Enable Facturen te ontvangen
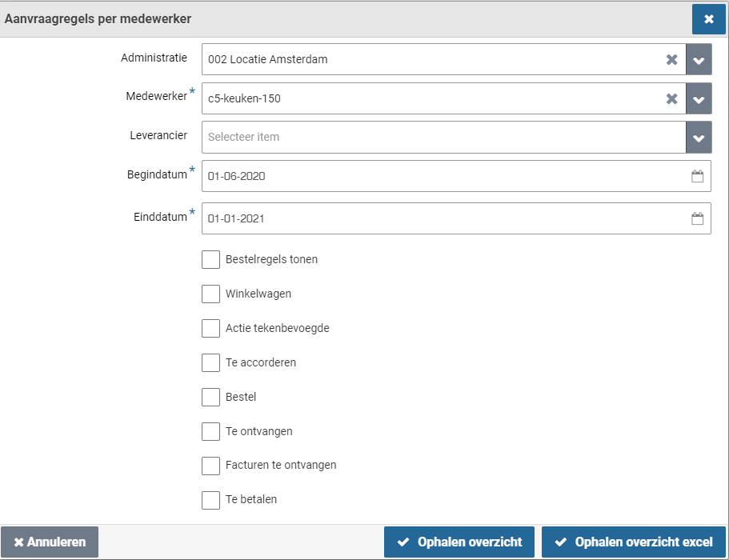 pos(210,465)
